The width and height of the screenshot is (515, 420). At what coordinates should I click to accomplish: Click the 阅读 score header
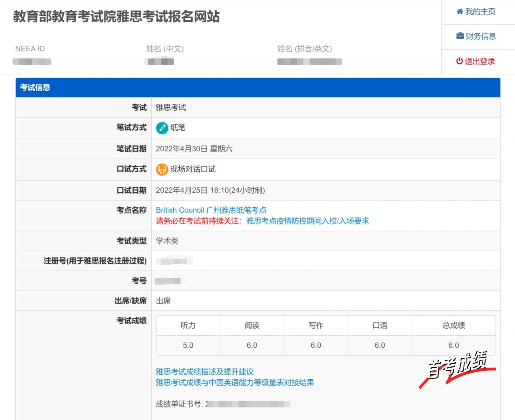pos(252,325)
